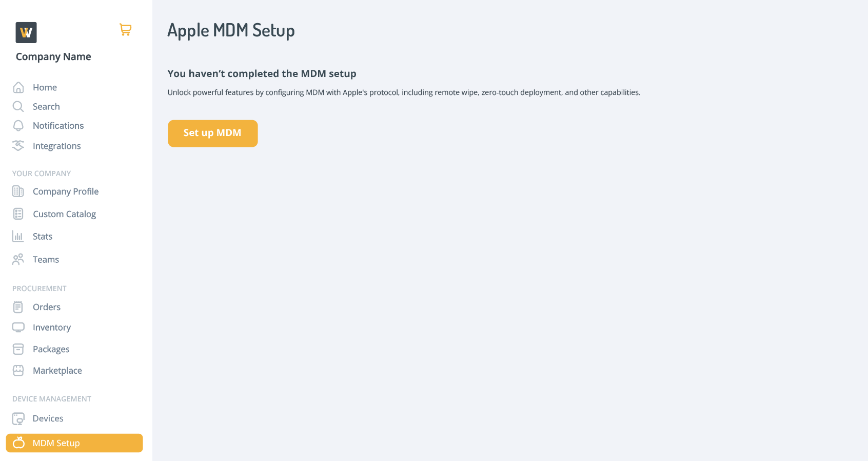Go to Custom Catalog
Viewport: 868px width, 461px height.
coord(64,214)
